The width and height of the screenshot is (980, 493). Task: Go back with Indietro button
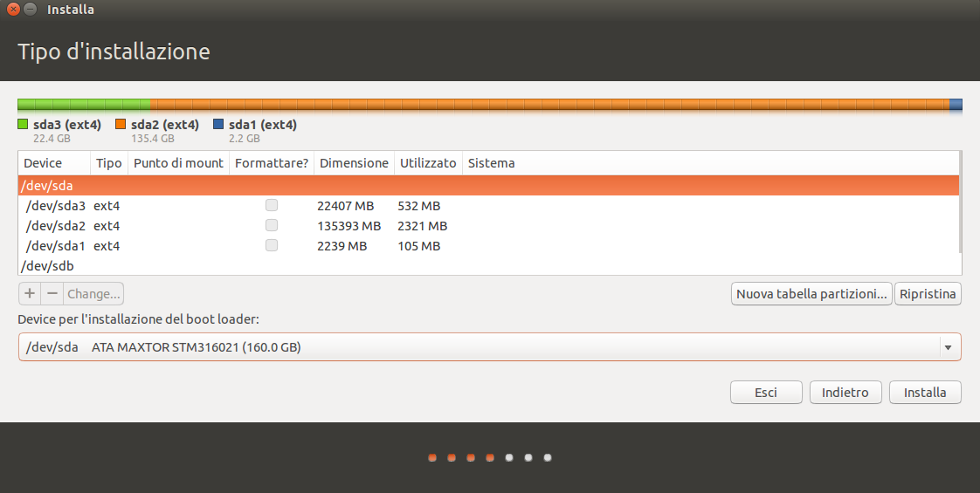pos(845,393)
